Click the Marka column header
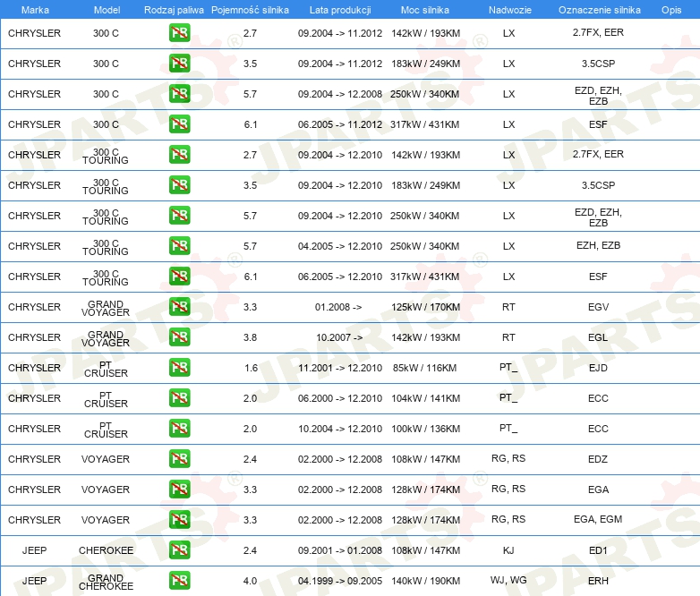This screenshot has width=700, height=596. pos(35,10)
